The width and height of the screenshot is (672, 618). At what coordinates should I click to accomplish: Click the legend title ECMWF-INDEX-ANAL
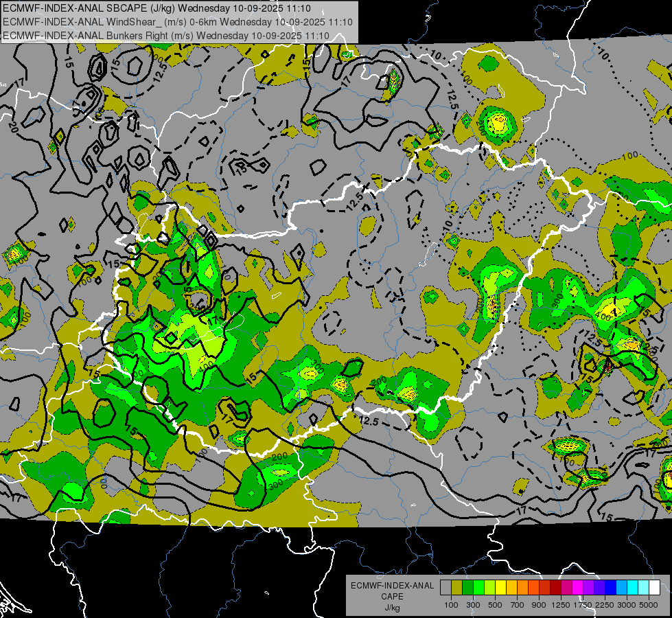point(393,586)
